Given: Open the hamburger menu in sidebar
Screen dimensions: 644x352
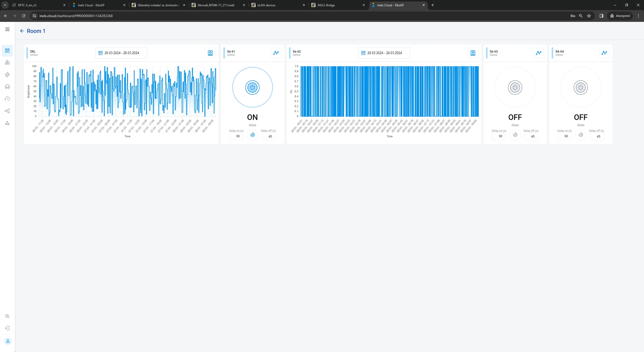Looking at the screenshot, I should point(7,29).
